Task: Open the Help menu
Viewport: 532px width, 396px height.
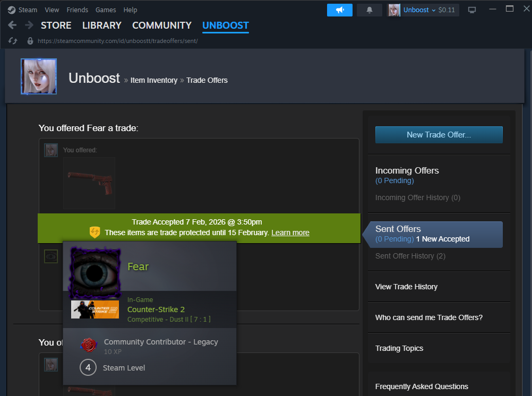Action: pyautogui.click(x=130, y=10)
